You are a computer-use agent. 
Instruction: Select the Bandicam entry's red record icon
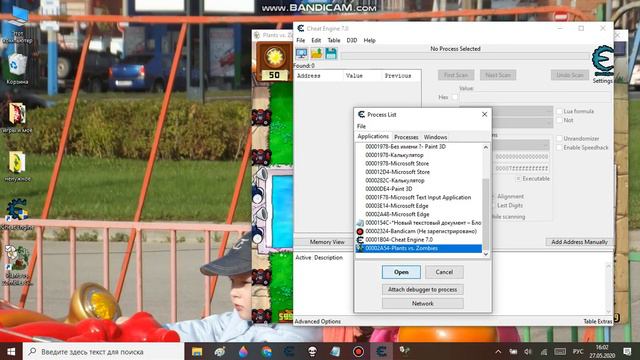pos(360,231)
